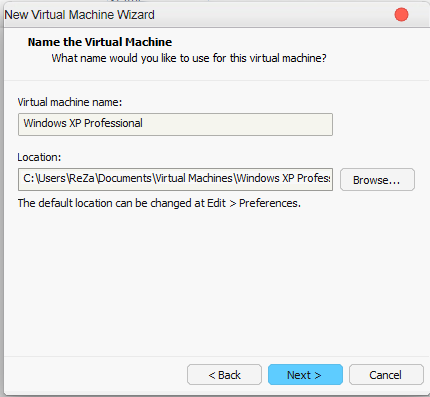Screen dimensions: 430x397
Task: Click the 'Virtual machine name:' label
Action: [70, 102]
